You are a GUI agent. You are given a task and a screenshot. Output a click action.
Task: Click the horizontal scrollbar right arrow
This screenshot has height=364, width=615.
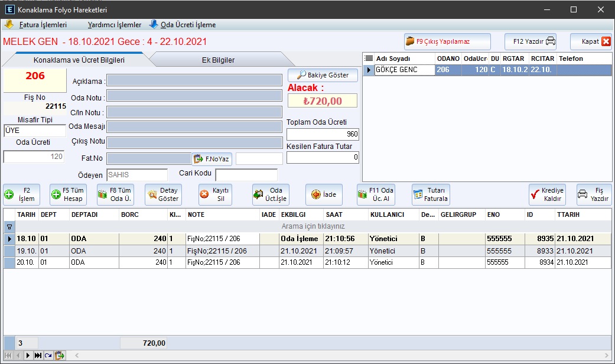pyautogui.click(x=606, y=355)
